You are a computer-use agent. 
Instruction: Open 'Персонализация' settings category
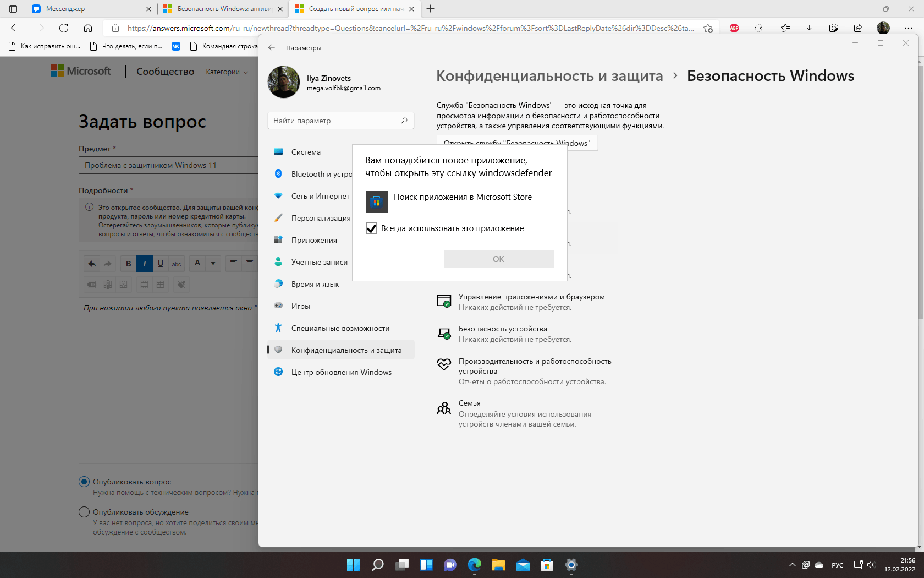coord(310,218)
